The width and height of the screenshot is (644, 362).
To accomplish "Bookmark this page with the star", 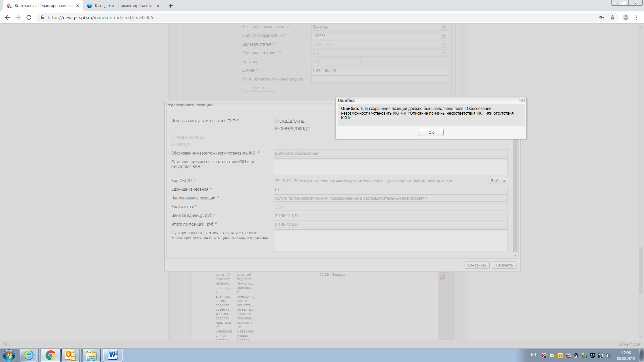I will point(612,17).
